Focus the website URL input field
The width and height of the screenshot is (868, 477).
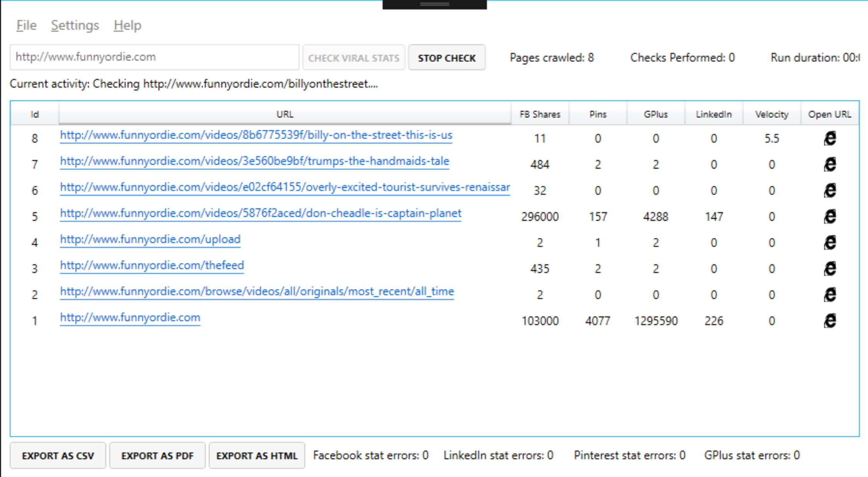(155, 57)
